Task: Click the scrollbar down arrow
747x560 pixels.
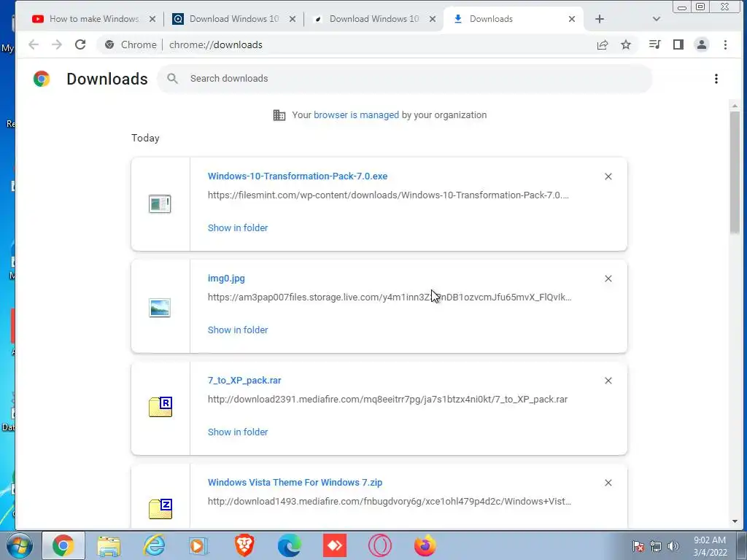Action: [735, 521]
